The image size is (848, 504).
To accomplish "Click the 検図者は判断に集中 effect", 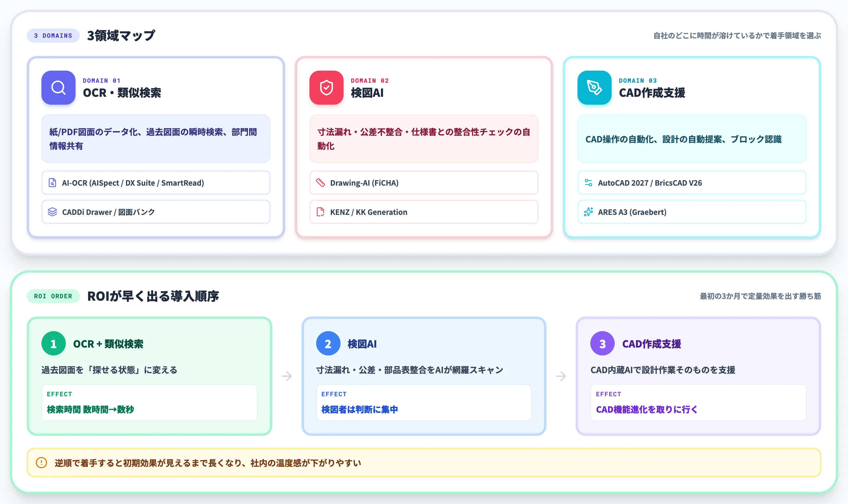I will tap(360, 409).
